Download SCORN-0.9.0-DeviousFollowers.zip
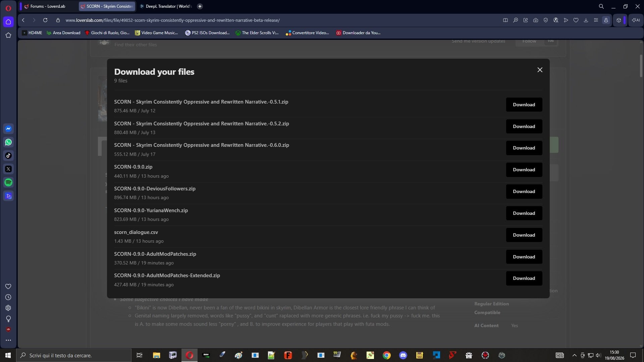The width and height of the screenshot is (644, 362). click(x=524, y=191)
